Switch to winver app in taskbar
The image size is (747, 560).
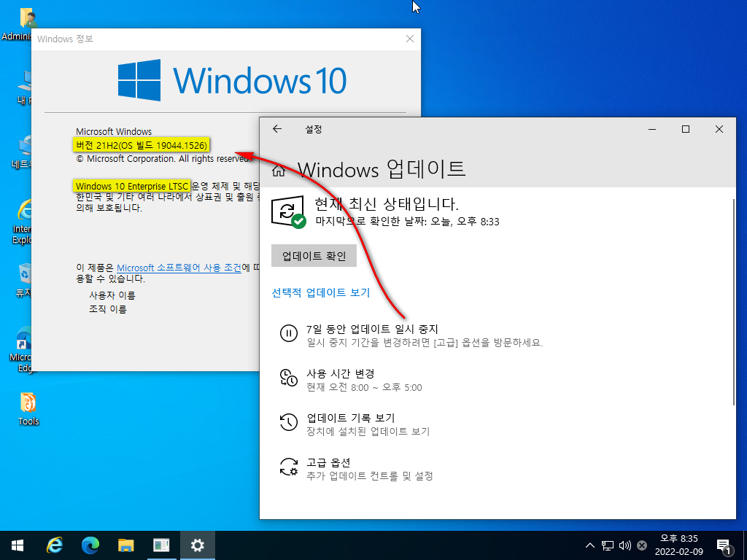tap(161, 545)
